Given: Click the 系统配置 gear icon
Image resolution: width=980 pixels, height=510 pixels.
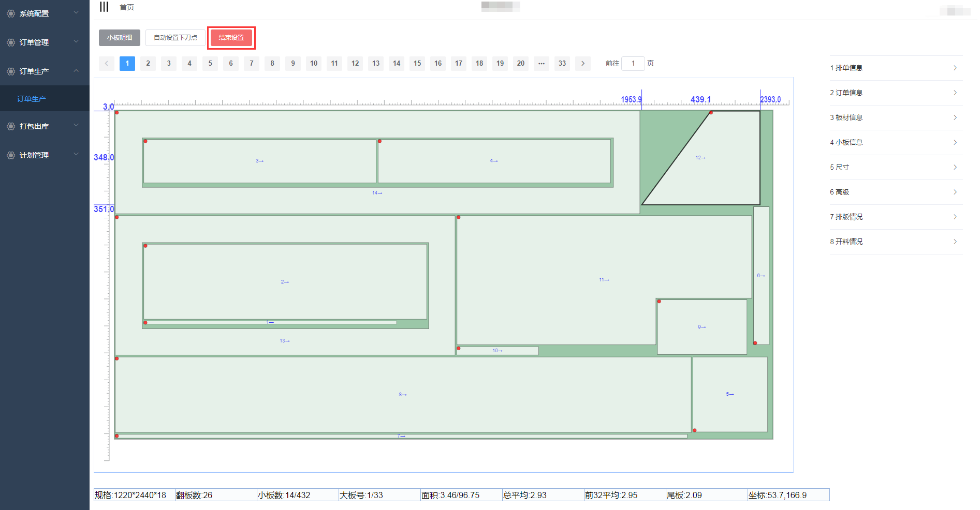Looking at the screenshot, I should [x=11, y=13].
